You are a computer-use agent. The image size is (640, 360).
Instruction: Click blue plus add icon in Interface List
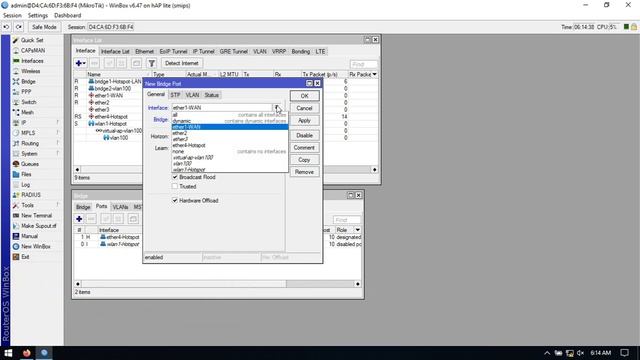[80, 63]
